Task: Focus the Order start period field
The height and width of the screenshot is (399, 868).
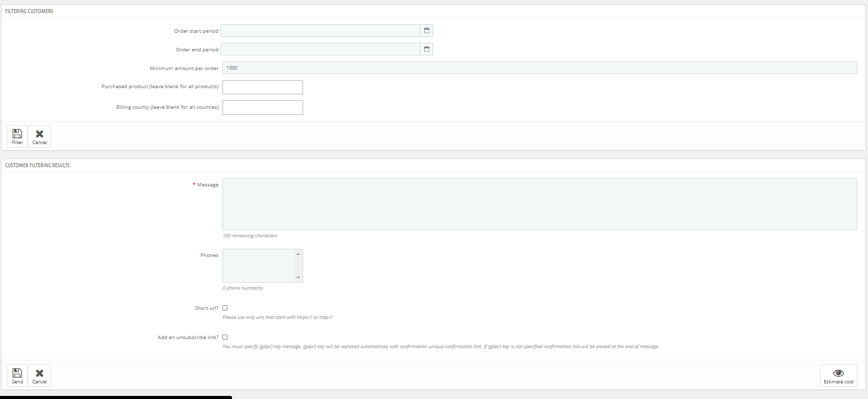Action: [x=320, y=31]
